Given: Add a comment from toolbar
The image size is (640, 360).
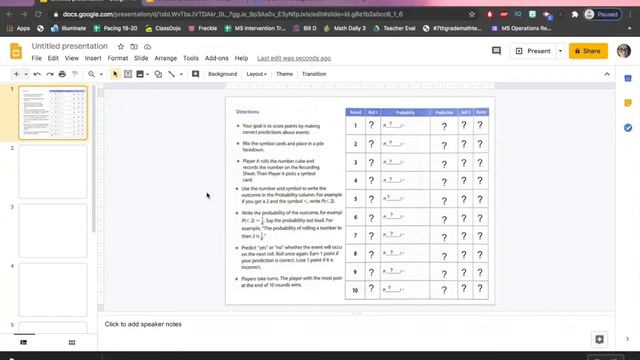Looking at the screenshot, I should click(196, 74).
